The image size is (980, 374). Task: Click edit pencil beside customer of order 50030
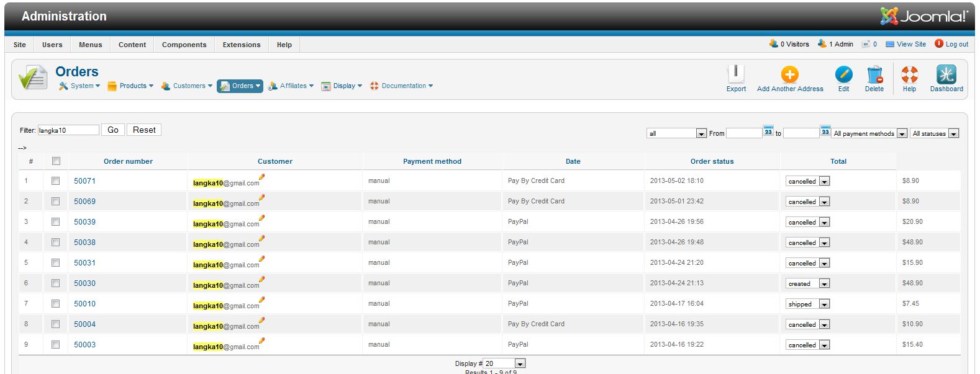[x=262, y=279]
